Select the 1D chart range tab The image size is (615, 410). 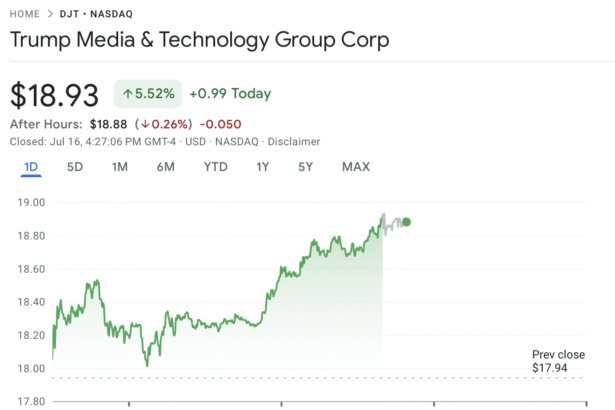coord(30,167)
